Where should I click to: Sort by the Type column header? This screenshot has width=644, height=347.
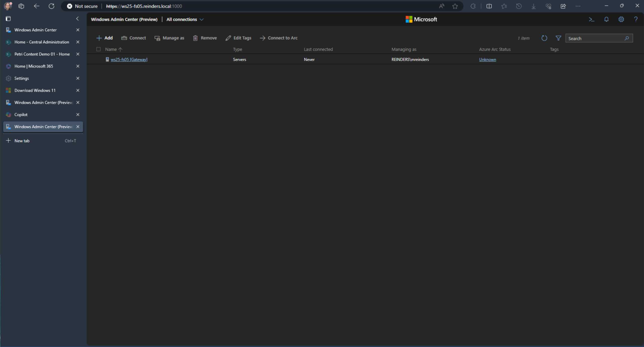(x=237, y=49)
